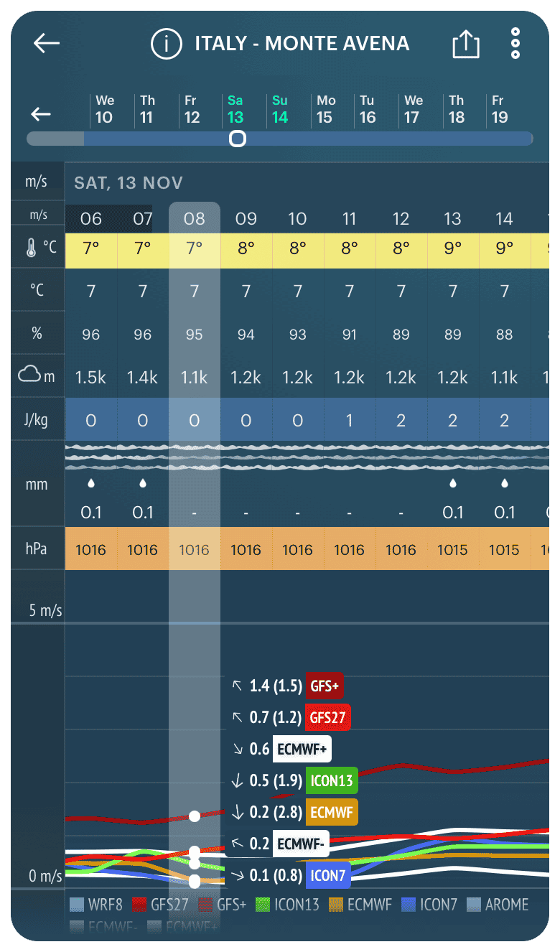
Task: Open the three-dot options menu
Action: (x=515, y=44)
